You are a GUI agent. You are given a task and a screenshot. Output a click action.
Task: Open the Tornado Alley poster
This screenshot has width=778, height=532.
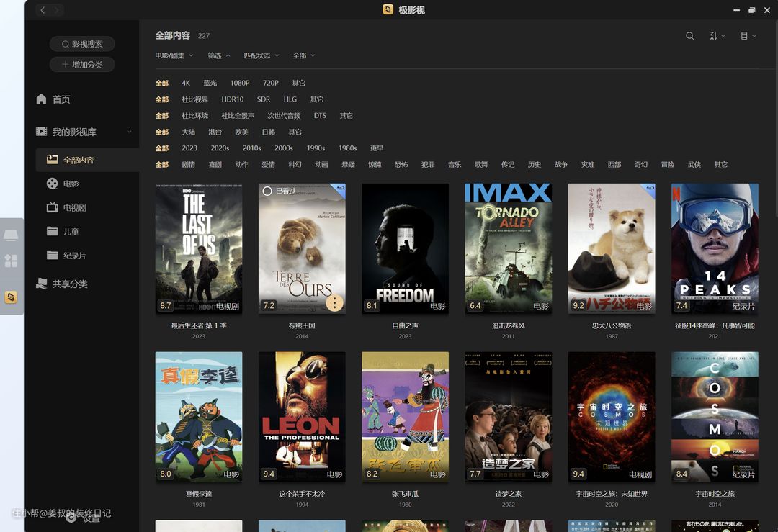click(508, 248)
